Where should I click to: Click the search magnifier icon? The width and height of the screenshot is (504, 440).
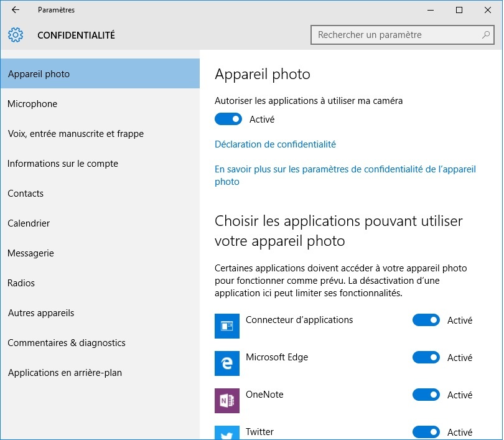click(486, 35)
